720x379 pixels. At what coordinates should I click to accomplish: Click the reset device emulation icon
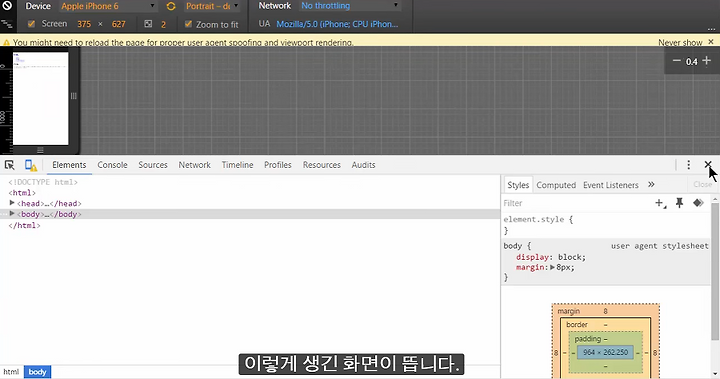(x=7, y=6)
